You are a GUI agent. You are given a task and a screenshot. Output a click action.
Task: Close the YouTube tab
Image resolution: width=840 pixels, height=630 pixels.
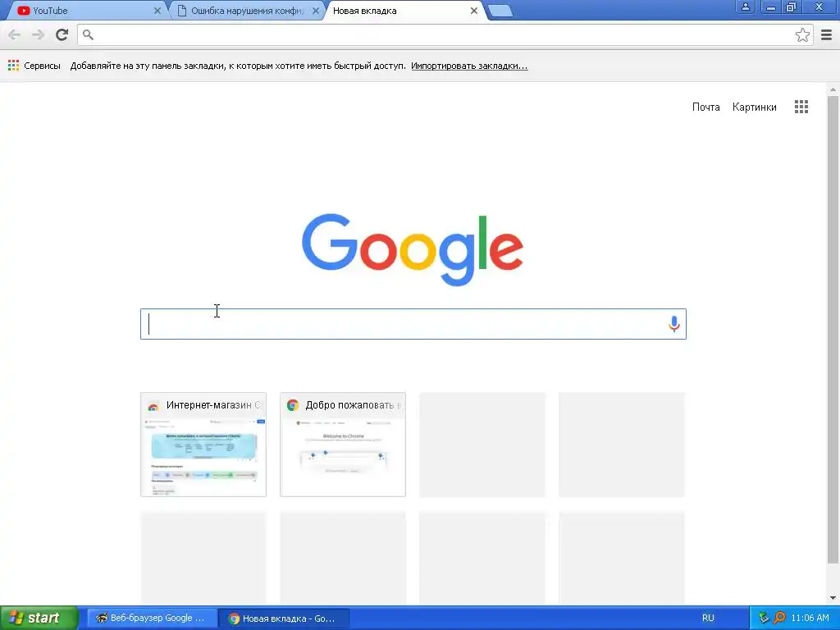point(157,11)
